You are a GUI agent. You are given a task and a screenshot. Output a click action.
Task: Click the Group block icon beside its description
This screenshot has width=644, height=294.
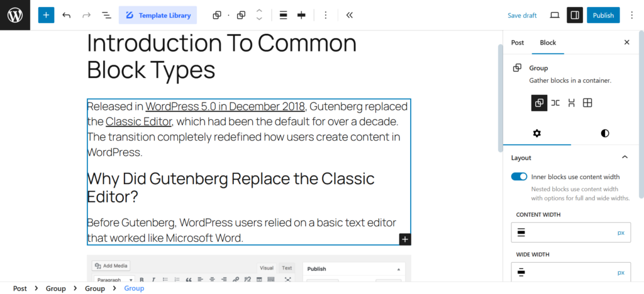pos(517,68)
